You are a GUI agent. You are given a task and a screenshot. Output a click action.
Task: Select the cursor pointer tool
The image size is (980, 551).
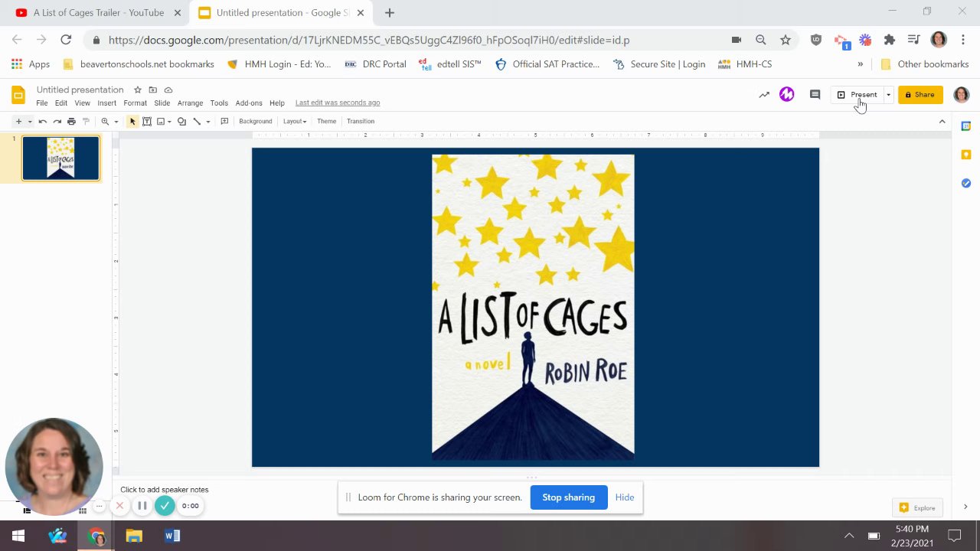(x=132, y=121)
